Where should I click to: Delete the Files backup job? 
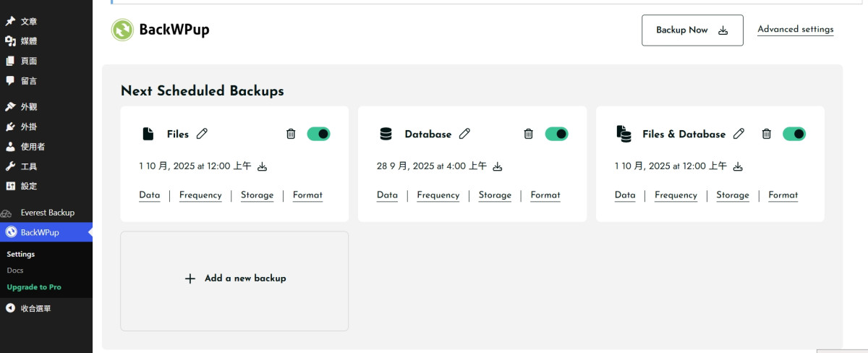291,134
